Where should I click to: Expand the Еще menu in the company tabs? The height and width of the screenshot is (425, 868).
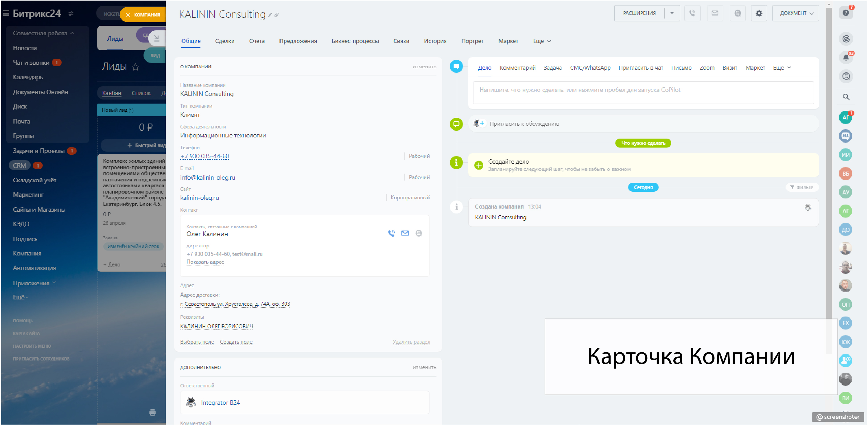click(541, 41)
